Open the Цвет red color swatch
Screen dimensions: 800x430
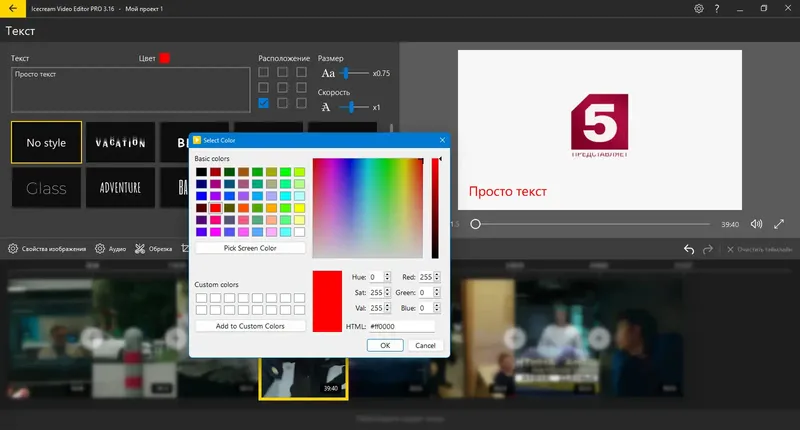(164, 58)
